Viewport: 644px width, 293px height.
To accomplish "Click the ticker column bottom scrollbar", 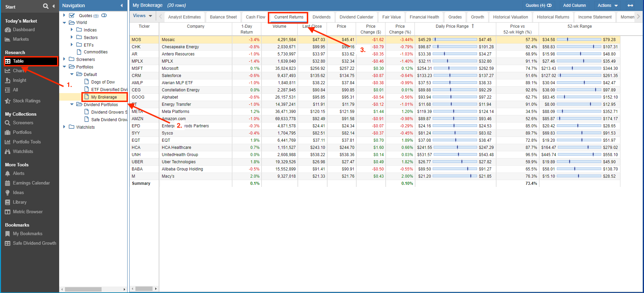I will point(144,289).
